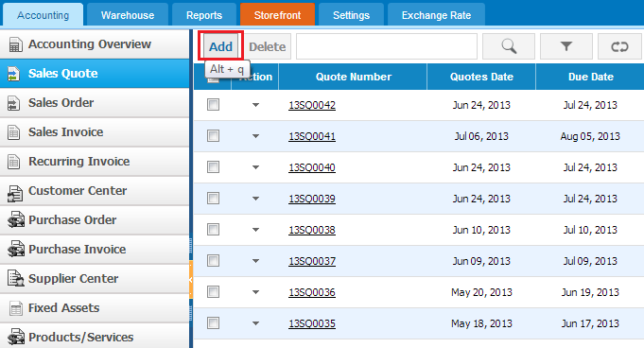Collapse sidebar using the orange splitter handle
644x348 pixels.
[191, 279]
